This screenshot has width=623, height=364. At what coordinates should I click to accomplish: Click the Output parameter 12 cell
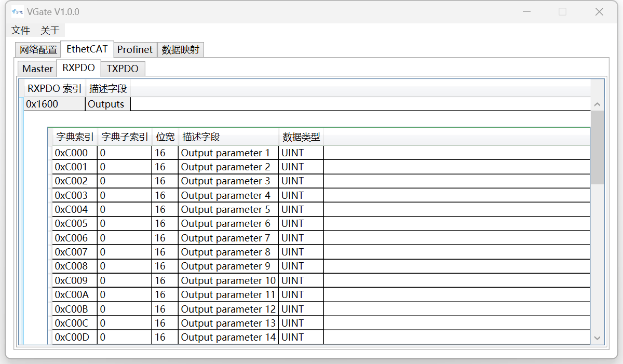pyautogui.click(x=228, y=309)
